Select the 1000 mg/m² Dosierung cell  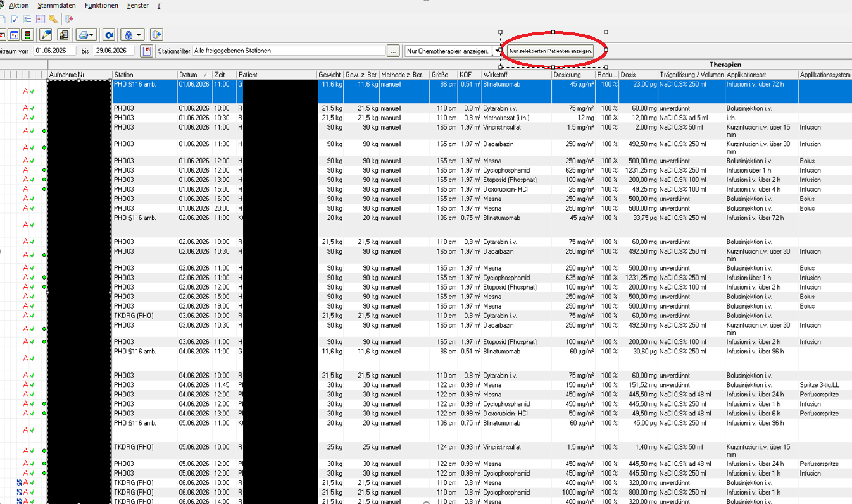pyautogui.click(x=573, y=492)
